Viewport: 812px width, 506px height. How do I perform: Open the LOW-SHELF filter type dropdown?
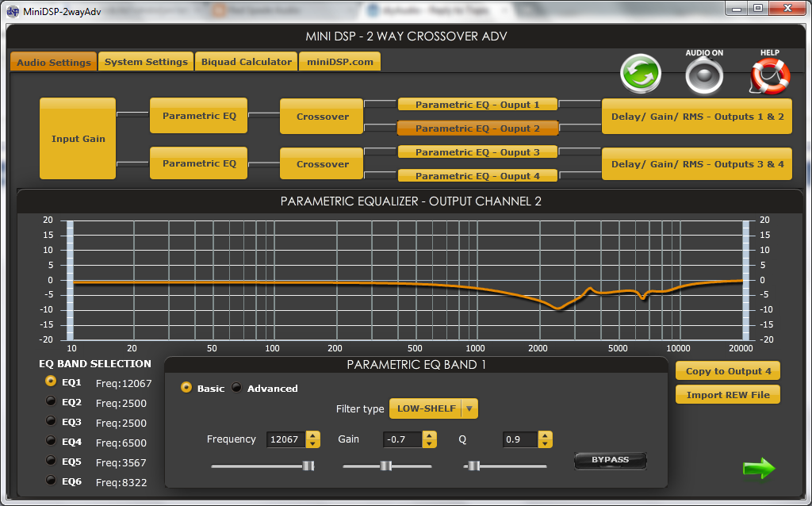tap(434, 408)
